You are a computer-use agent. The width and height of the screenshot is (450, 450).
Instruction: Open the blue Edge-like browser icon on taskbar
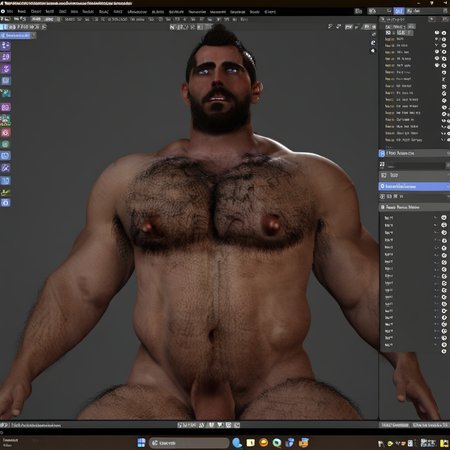tap(237, 442)
